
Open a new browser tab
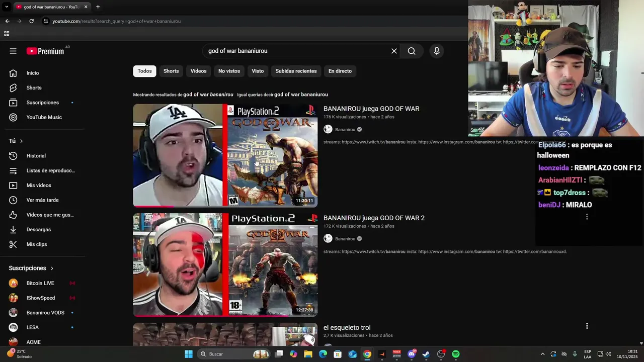coord(98,7)
